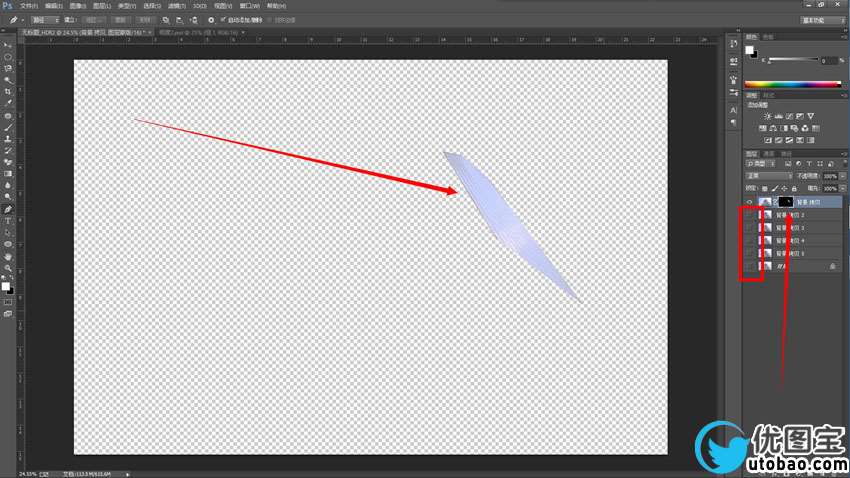Hide the top 背景 拷贝 layer via eye icon
850x478 pixels.
pyautogui.click(x=750, y=201)
